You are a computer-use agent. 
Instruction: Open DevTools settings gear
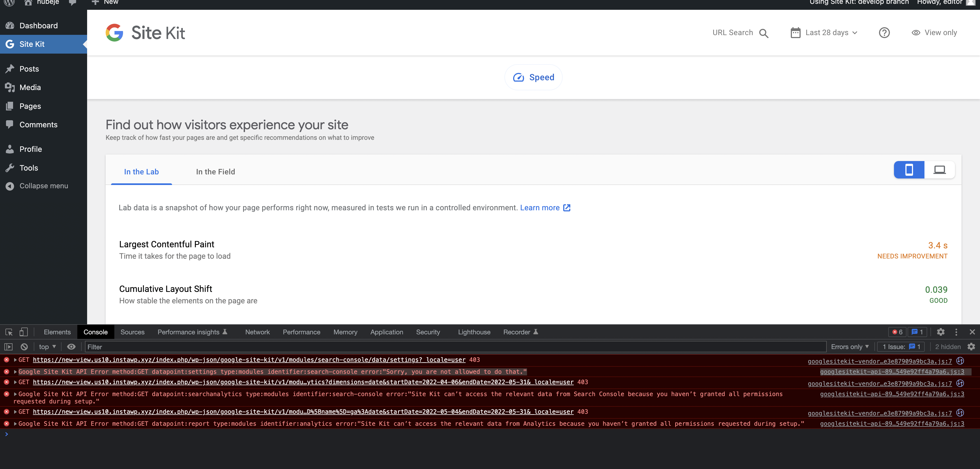point(941,332)
